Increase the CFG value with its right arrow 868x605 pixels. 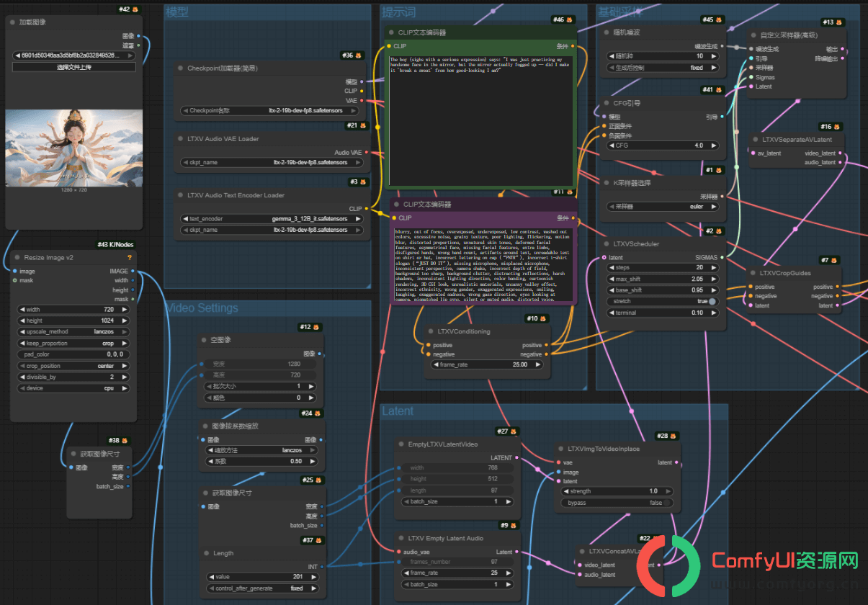[713, 145]
